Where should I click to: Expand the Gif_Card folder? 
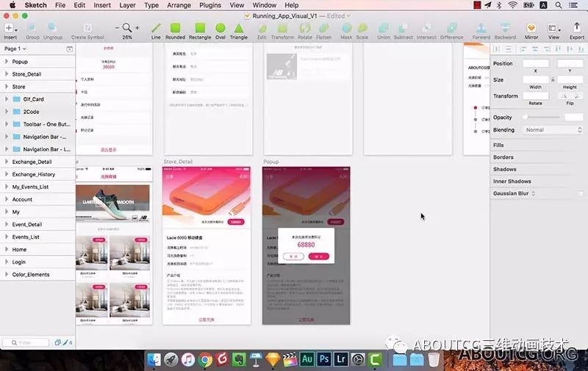coord(7,99)
